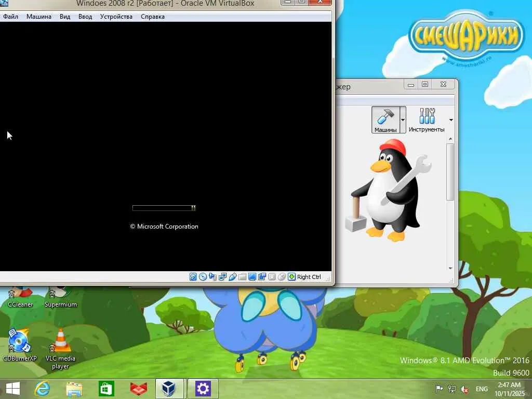This screenshot has width=532, height=399.
Task: Click the display monitor indicator in VM status bar
Action: 252,277
